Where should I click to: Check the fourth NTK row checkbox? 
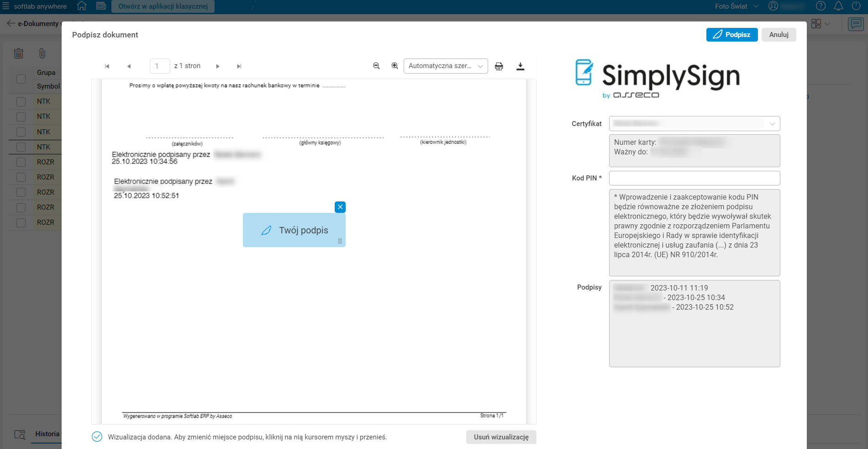(x=21, y=147)
